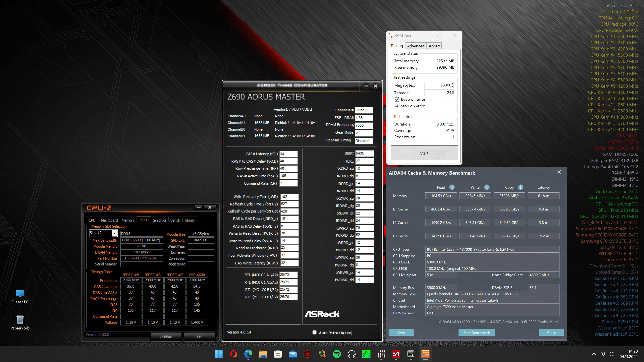Select Dieser PC desktop icon
The image size is (644, 362).
(x=20, y=296)
